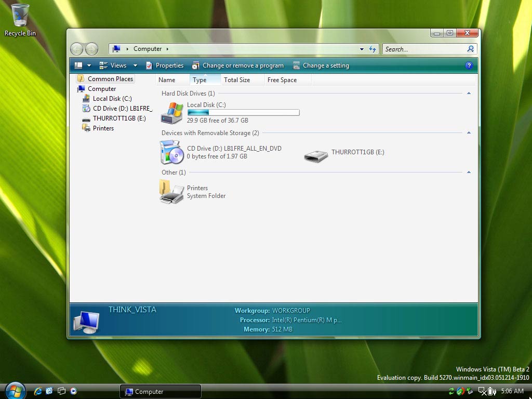Click the Printers System Folder label
This screenshot has height=399, width=532.
tap(206, 192)
